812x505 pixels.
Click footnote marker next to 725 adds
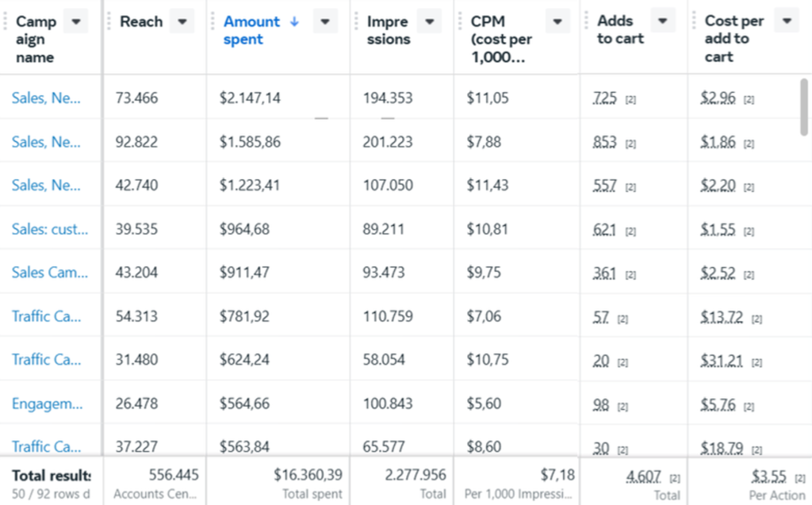point(630,100)
